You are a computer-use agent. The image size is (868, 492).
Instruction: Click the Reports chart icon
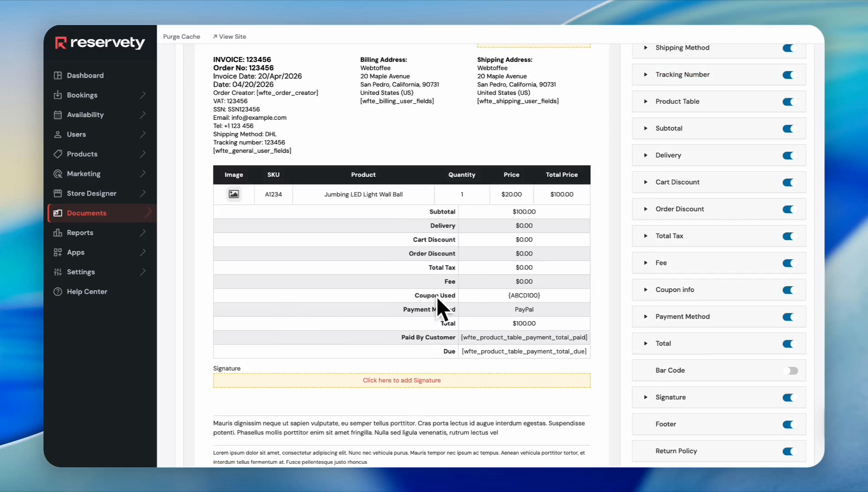(58, 233)
